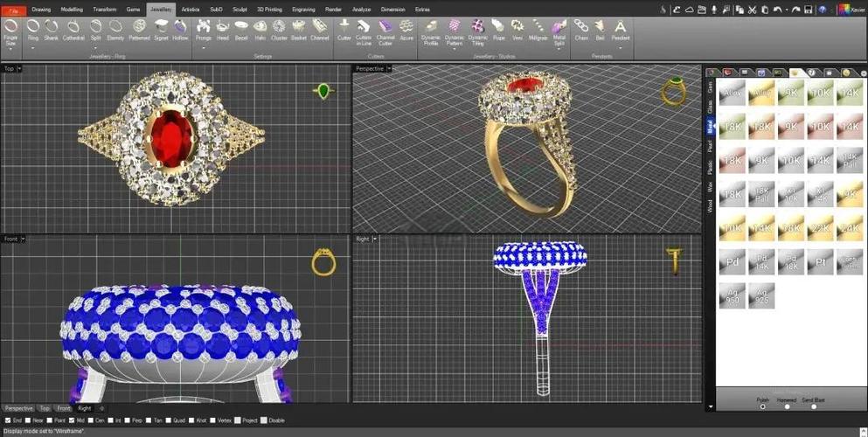
Task: Choose the Cluster setting tool
Action: pos(279,30)
